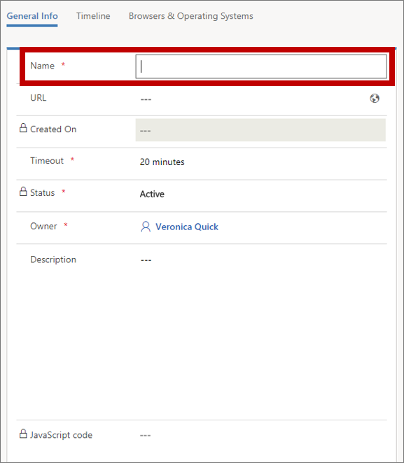Click into the Name input field

pos(261,66)
